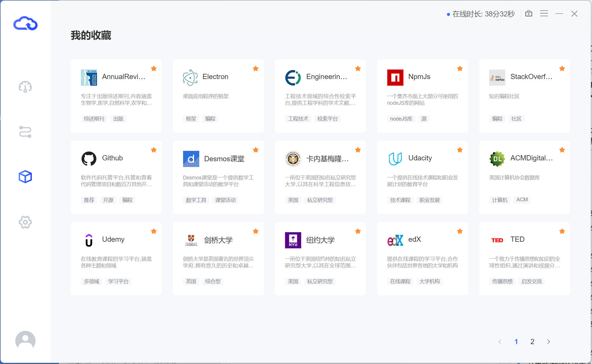Open the user avatar profile
The height and width of the screenshot is (364, 592).
pyautogui.click(x=25, y=341)
